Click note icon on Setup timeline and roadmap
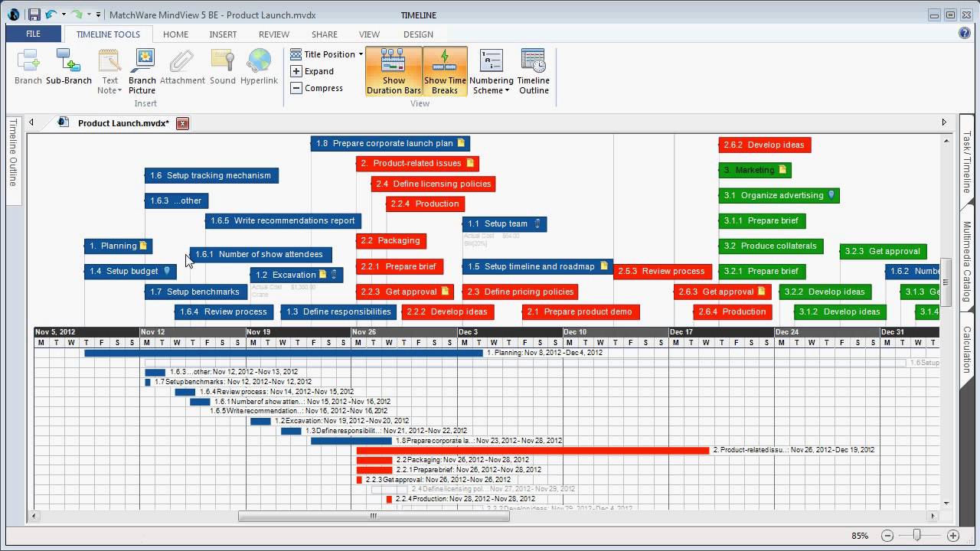This screenshot has height=551, width=980. 604,266
